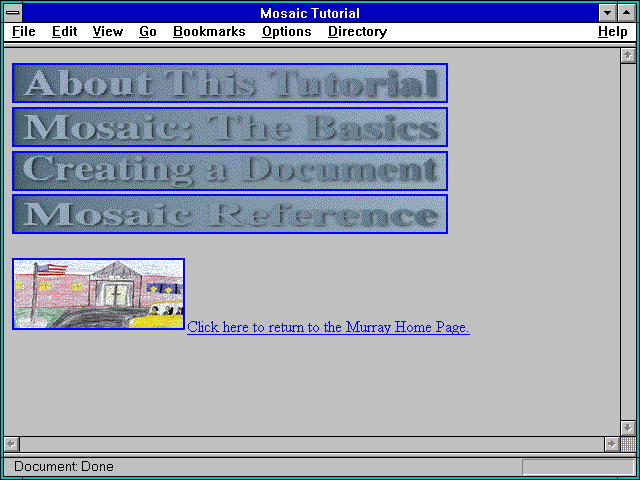
Task: Click the Mosaic Tutorial title bar
Action: click(310, 13)
